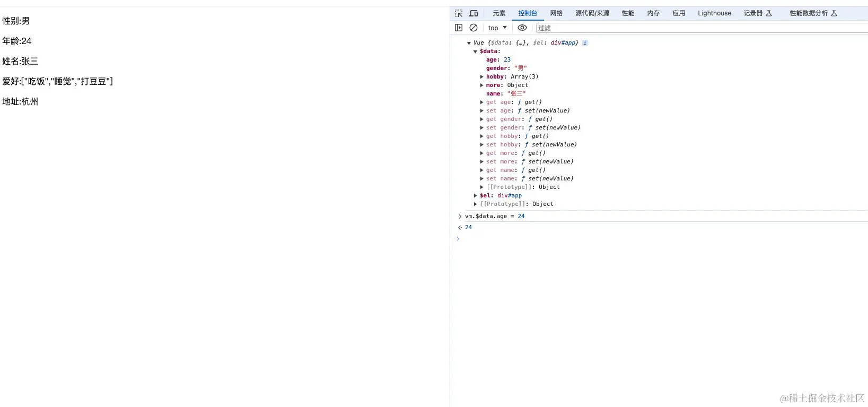Expand the set more setter

[x=481, y=162]
